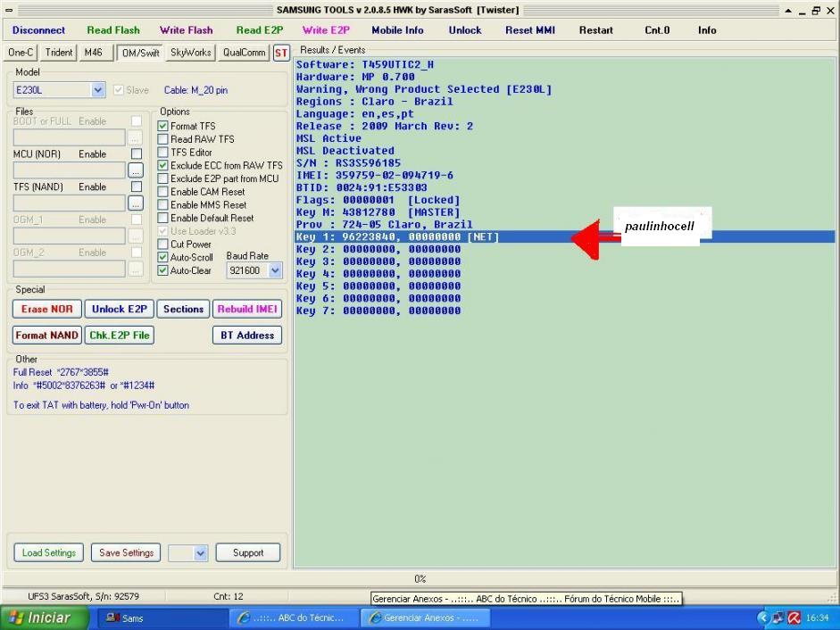Click the Rebuild IMEI button
The width and height of the screenshot is (840, 630).
(x=247, y=309)
